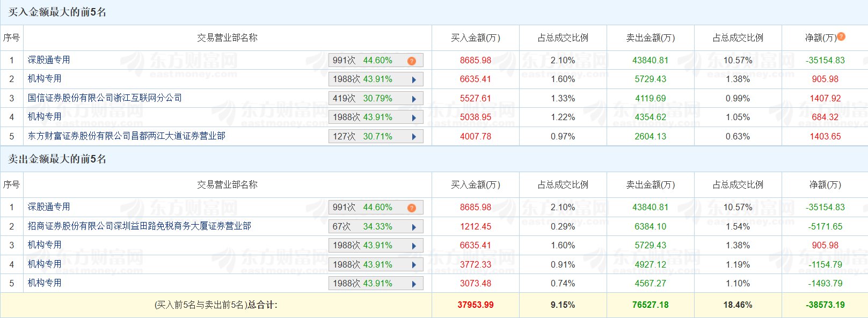The width and height of the screenshot is (868, 318).
Task: Select net amount cell -5171.65
Action: click(x=826, y=226)
